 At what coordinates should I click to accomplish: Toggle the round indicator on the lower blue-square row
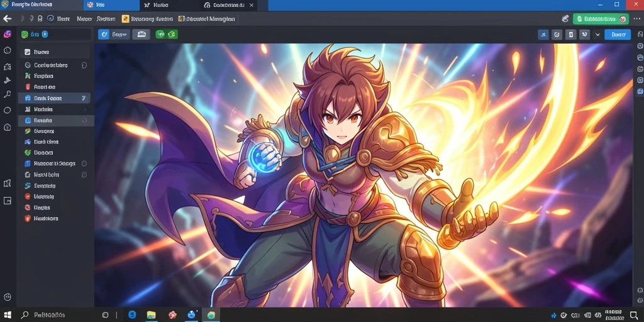(x=84, y=164)
